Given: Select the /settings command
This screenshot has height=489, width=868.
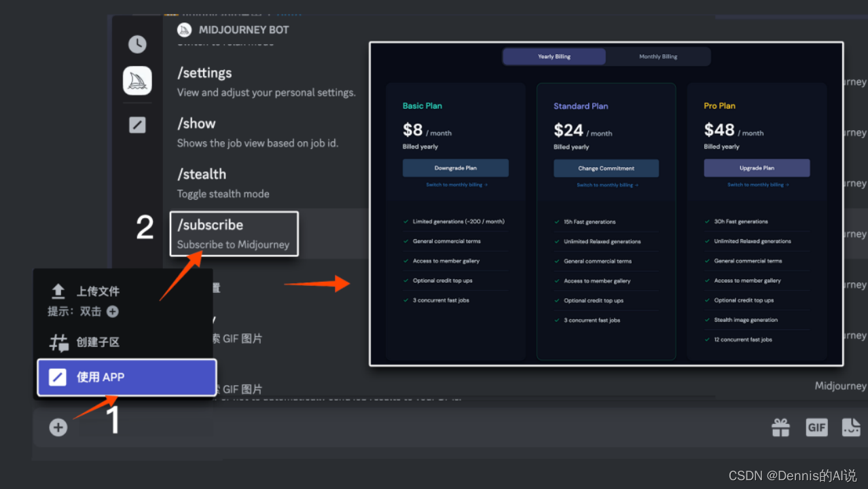Looking at the screenshot, I should [x=204, y=73].
